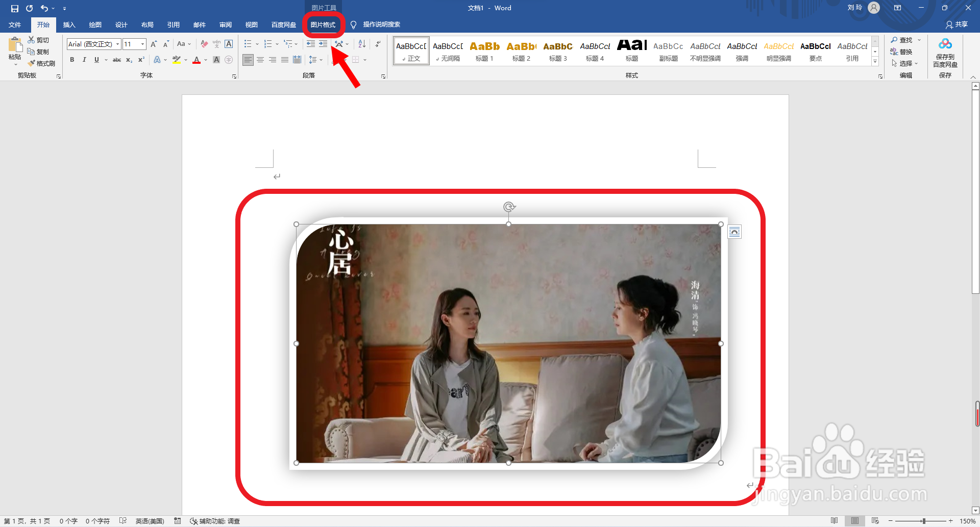
Task: Click the character border (boxed A) icon
Action: 229,44
